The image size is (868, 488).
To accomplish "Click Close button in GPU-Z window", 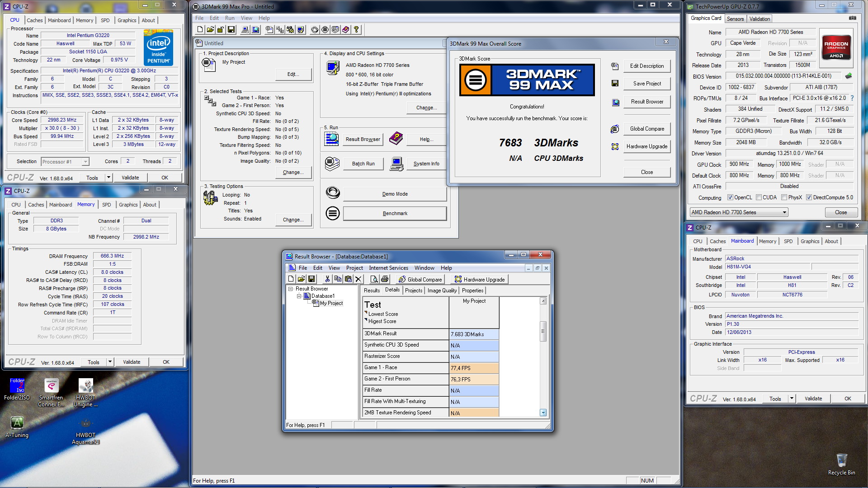I will [x=841, y=212].
